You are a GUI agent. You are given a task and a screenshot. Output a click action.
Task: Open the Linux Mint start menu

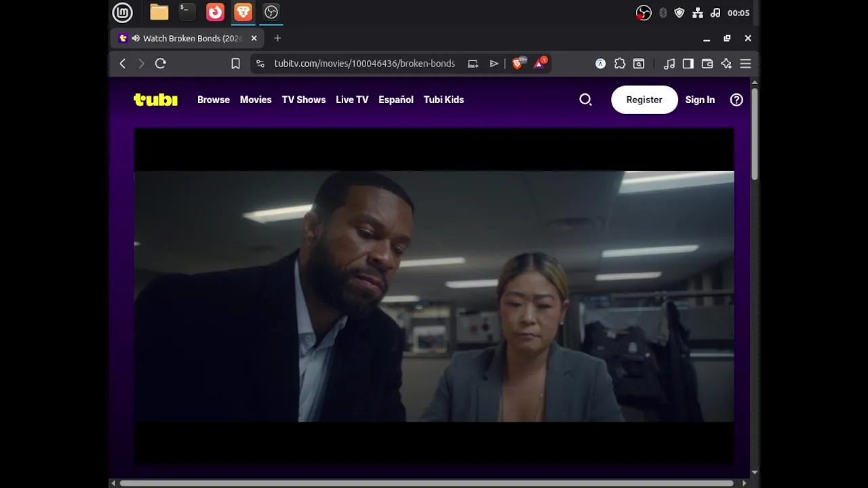122,12
